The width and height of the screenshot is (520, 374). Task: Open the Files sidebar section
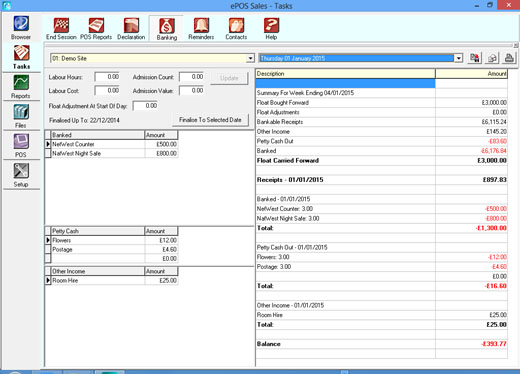(21, 116)
